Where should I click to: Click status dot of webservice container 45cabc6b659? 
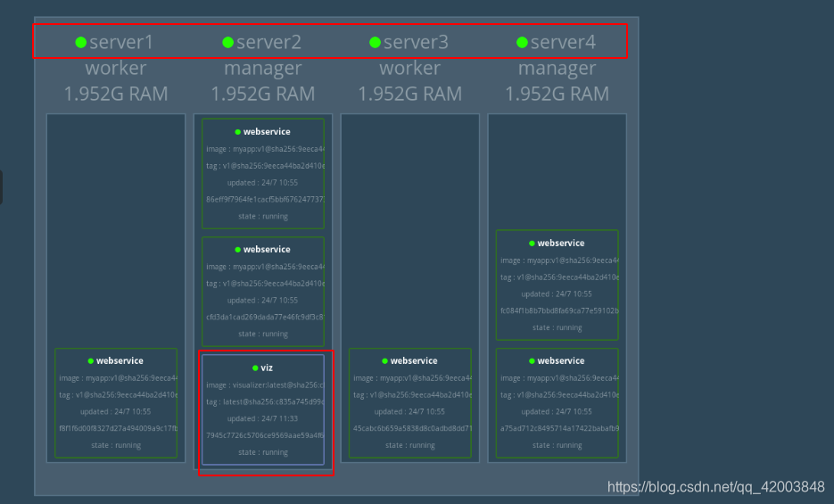tap(384, 361)
